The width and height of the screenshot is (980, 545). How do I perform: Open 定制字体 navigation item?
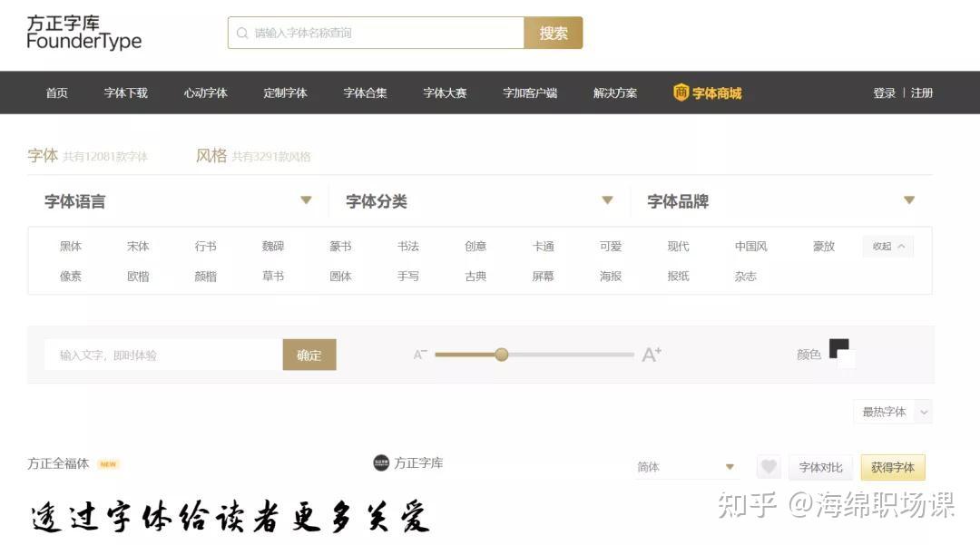[285, 93]
